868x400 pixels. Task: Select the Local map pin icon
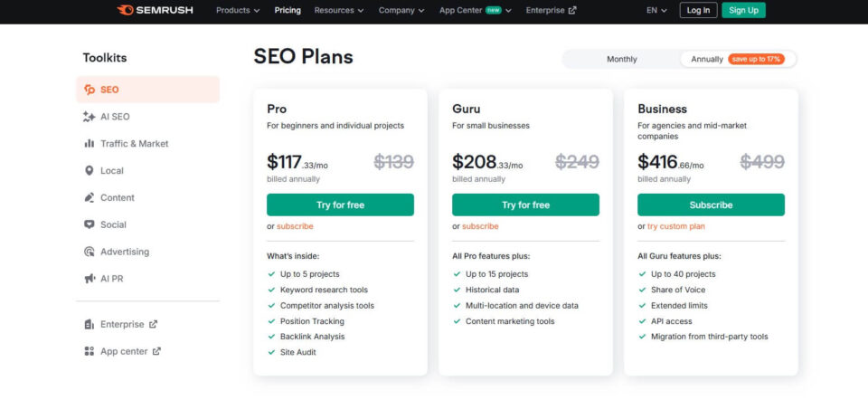pos(90,171)
